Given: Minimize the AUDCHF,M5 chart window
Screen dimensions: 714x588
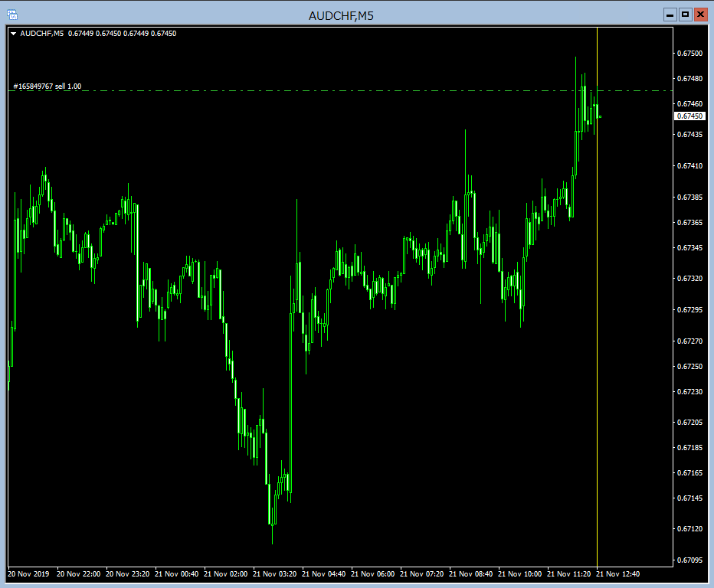Looking at the screenshot, I should (670, 15).
